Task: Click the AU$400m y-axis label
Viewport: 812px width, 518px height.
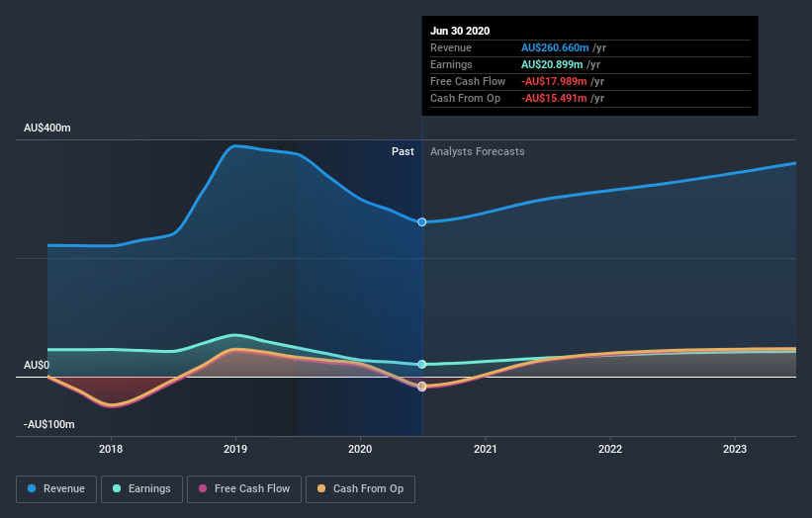Action: pos(47,128)
